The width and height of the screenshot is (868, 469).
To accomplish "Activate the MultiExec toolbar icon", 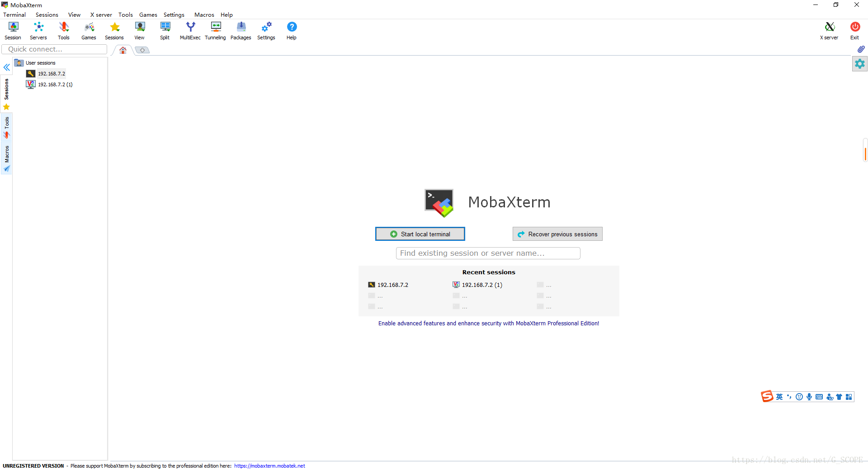I will [190, 31].
